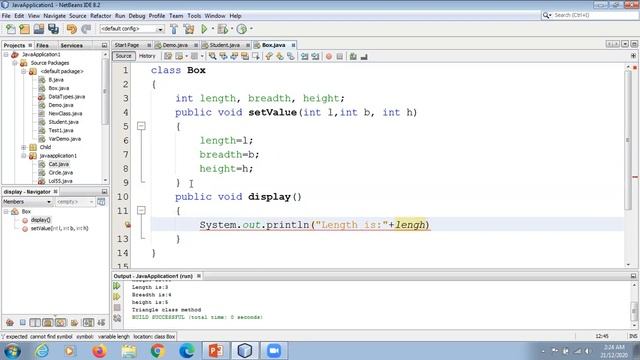The image size is (640, 360).
Task: Toggle Show Fields filter in Navigator
Action: [x=22, y=322]
